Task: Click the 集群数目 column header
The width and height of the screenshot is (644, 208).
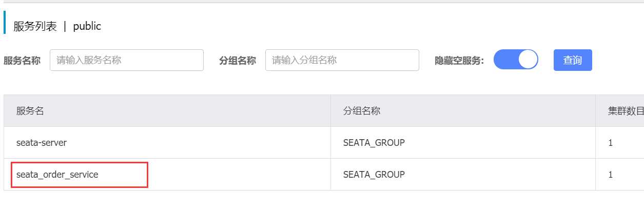Action: tap(626, 111)
